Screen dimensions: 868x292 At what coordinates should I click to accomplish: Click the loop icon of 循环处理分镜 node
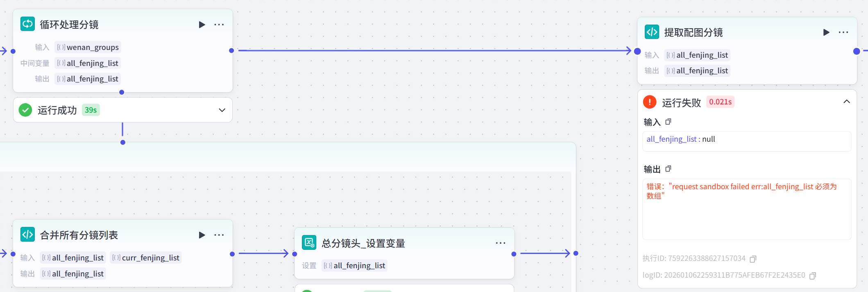tap(27, 24)
